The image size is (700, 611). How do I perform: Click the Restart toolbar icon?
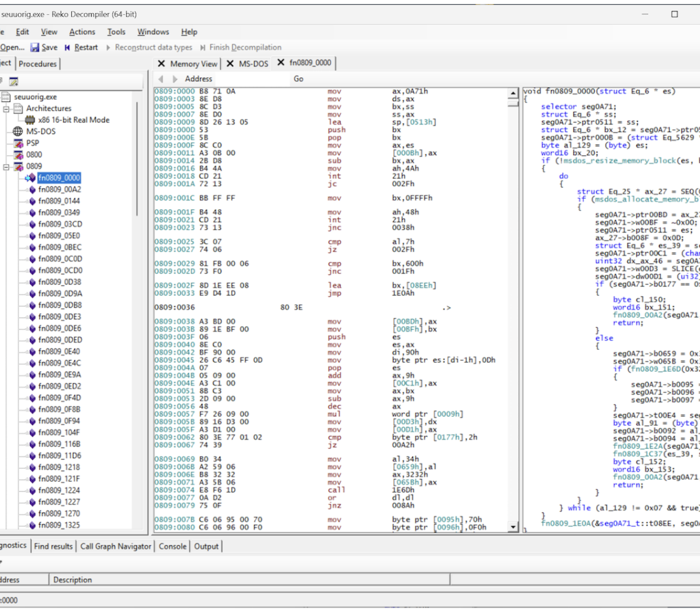point(68,47)
